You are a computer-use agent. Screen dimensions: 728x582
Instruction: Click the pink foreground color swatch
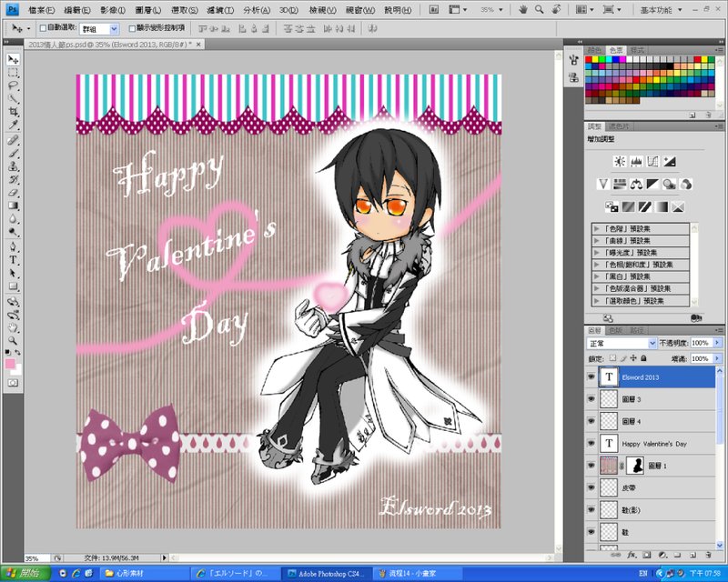tap(10, 364)
